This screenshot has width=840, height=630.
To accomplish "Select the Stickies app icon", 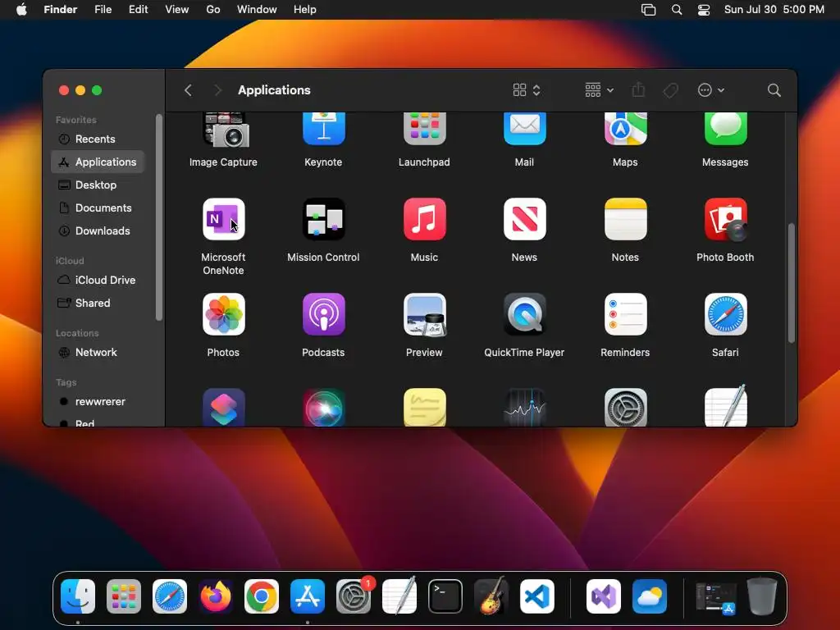I will pyautogui.click(x=424, y=407).
